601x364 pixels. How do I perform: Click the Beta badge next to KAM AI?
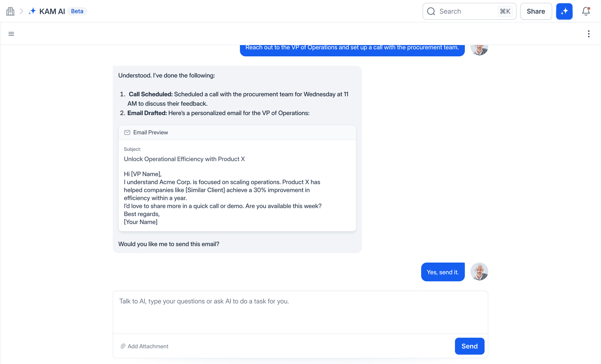[77, 11]
